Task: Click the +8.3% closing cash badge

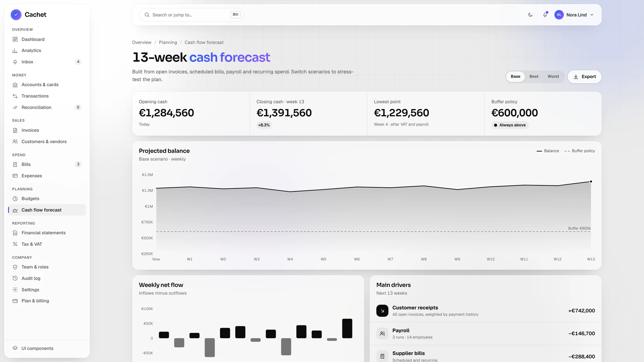Action: pos(264,125)
